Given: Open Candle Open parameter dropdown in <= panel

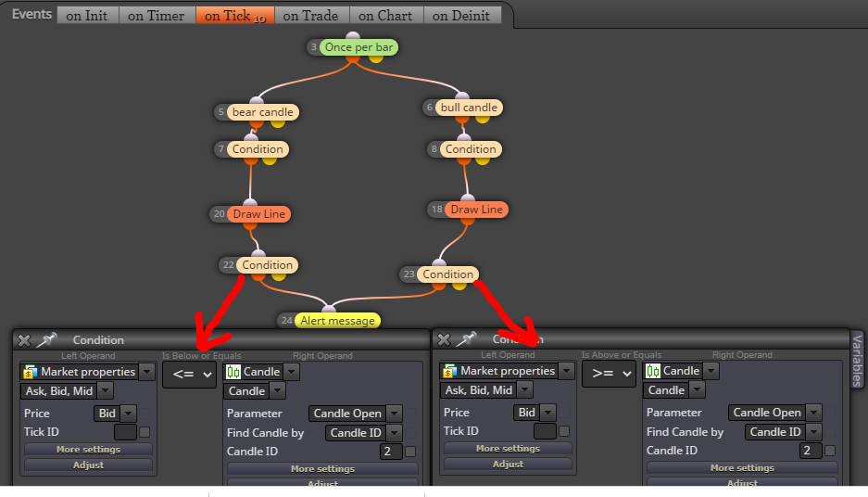Looking at the screenshot, I should coord(394,414).
